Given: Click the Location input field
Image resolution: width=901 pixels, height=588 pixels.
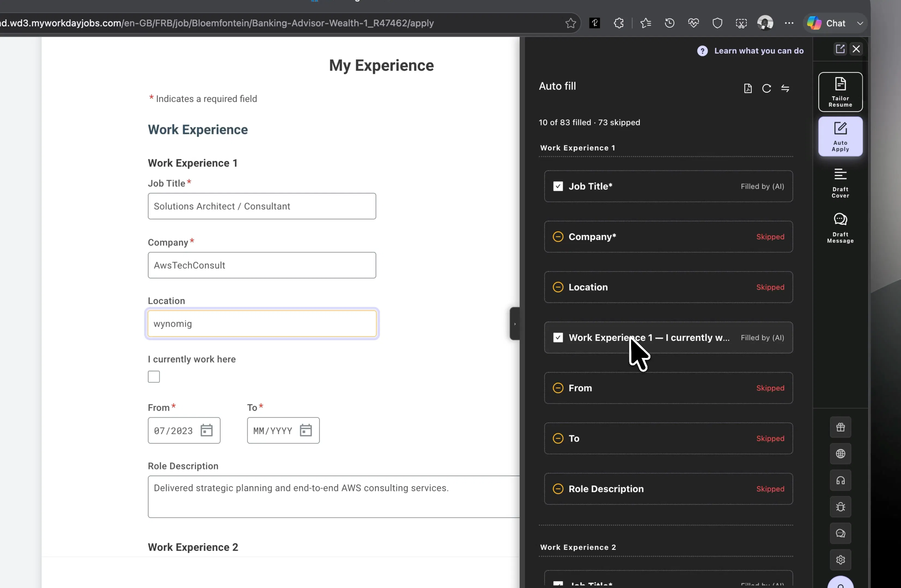Looking at the screenshot, I should click(261, 323).
